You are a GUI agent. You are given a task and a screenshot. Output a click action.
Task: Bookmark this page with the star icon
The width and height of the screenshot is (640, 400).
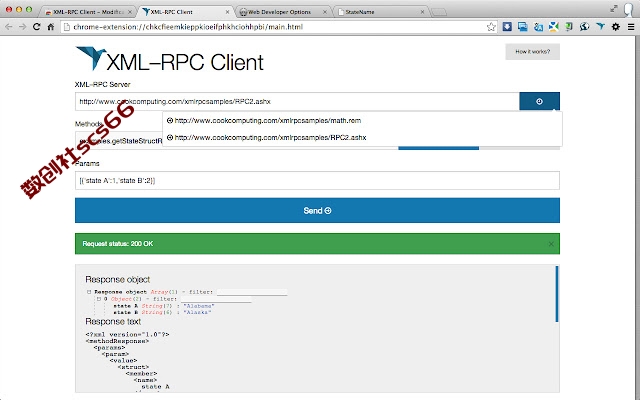491,27
